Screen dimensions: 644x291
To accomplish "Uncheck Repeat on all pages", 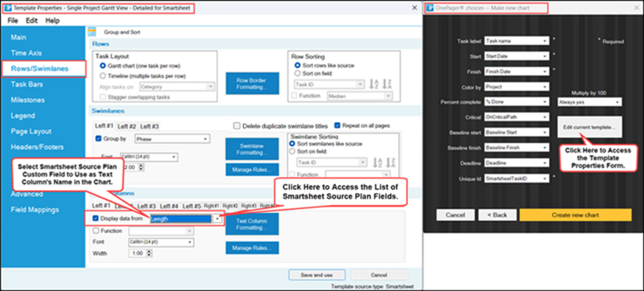I will 337,125.
